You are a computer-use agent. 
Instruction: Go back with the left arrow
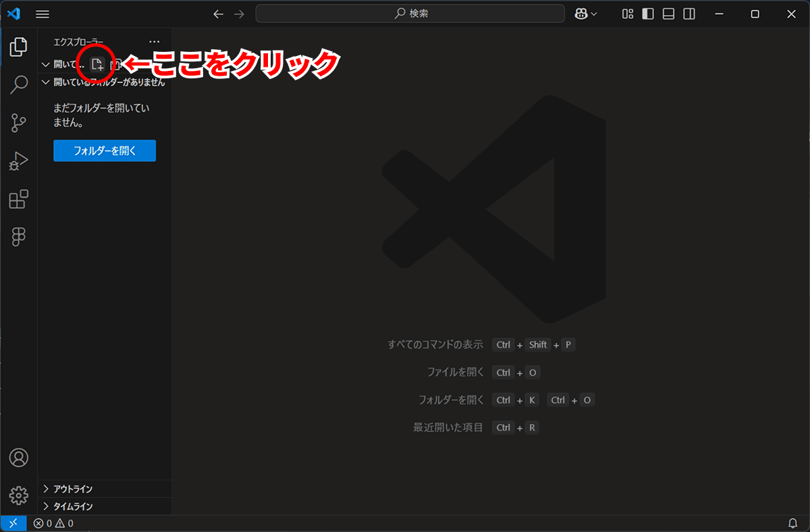coord(218,14)
